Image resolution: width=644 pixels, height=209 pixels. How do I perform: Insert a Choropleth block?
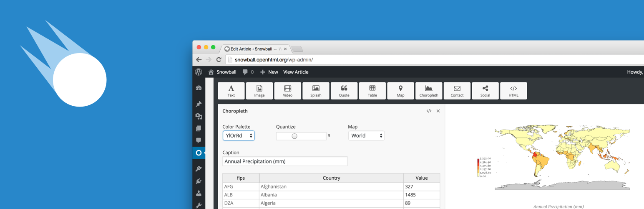coord(429,91)
